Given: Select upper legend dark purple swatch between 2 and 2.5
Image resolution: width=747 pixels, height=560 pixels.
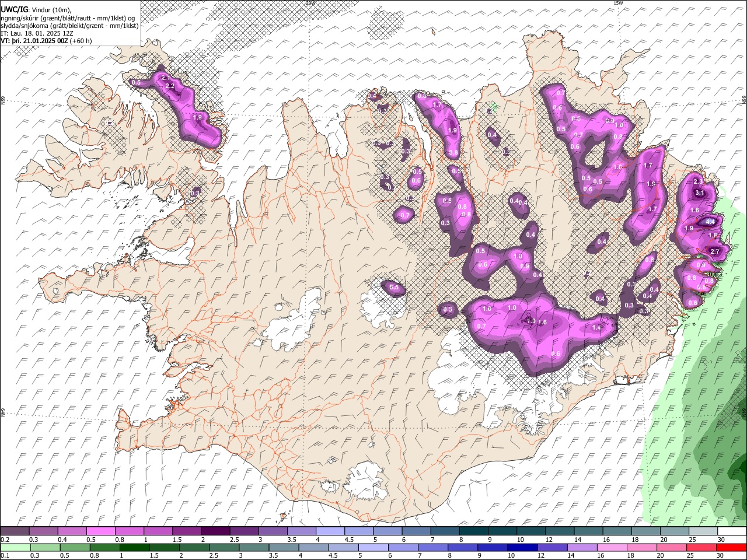Looking at the screenshot, I should [215, 531].
